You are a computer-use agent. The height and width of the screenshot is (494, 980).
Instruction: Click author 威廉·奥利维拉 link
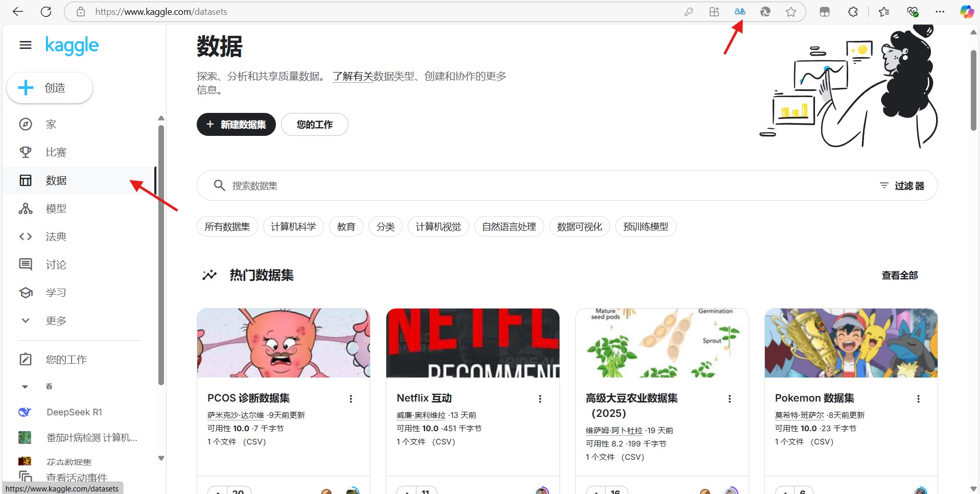coord(421,415)
